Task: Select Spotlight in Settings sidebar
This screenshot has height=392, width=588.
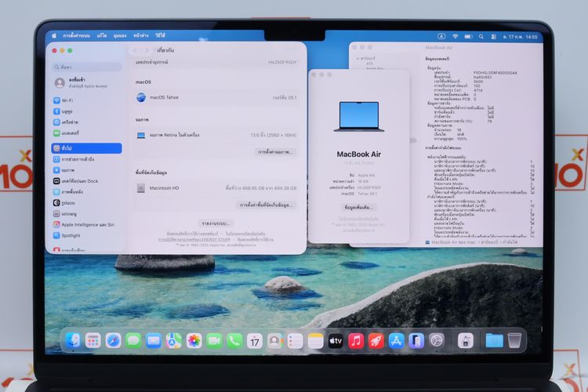Action: [86, 235]
